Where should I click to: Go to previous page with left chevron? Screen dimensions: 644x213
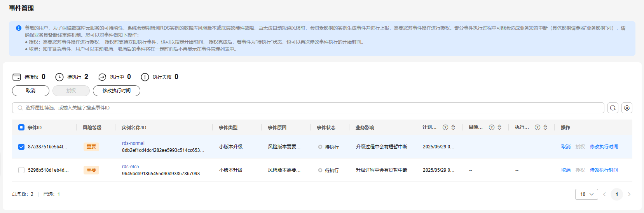click(x=604, y=194)
